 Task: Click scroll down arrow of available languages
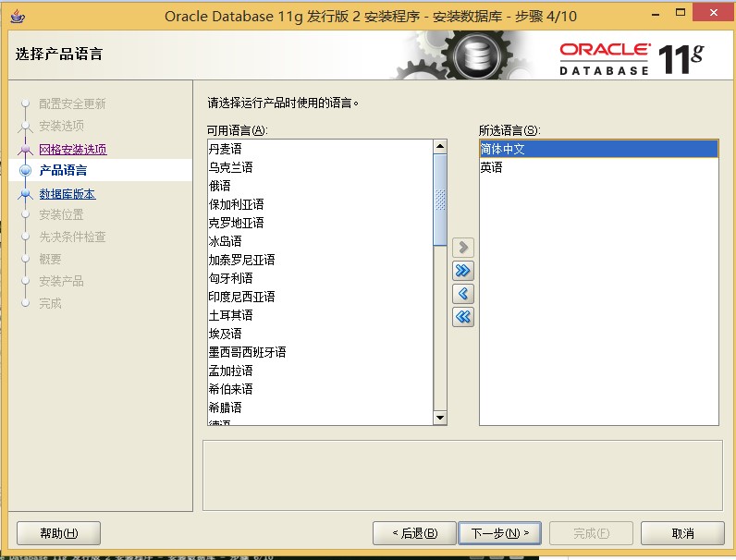pyautogui.click(x=440, y=418)
